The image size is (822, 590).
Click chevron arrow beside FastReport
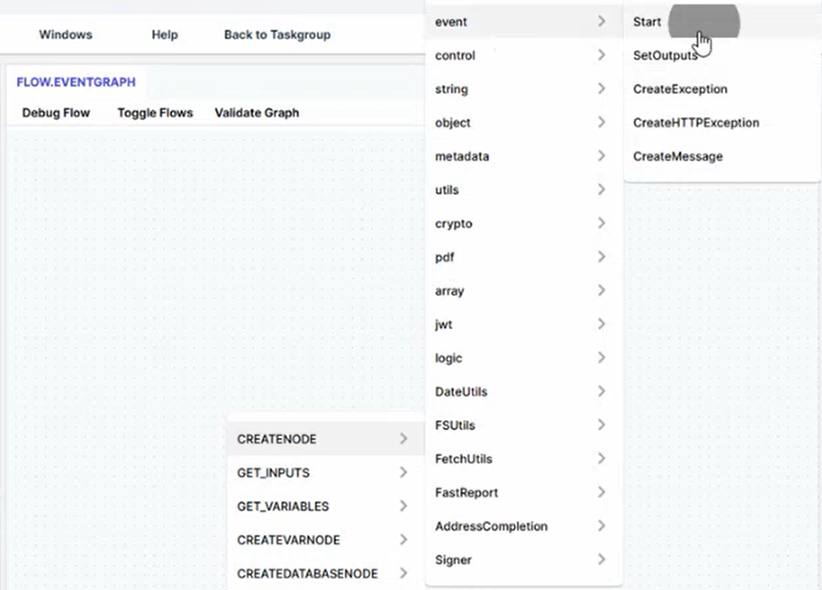[601, 492]
